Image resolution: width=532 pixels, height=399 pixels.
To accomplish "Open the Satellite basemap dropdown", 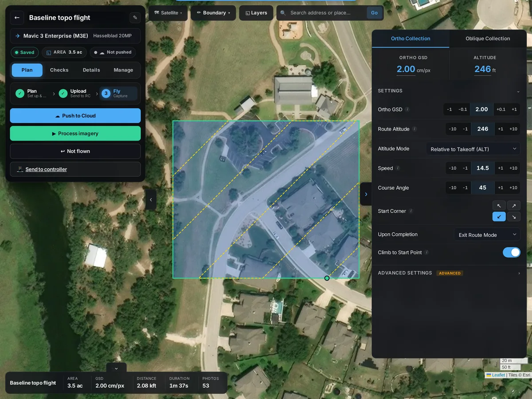I will (168, 13).
